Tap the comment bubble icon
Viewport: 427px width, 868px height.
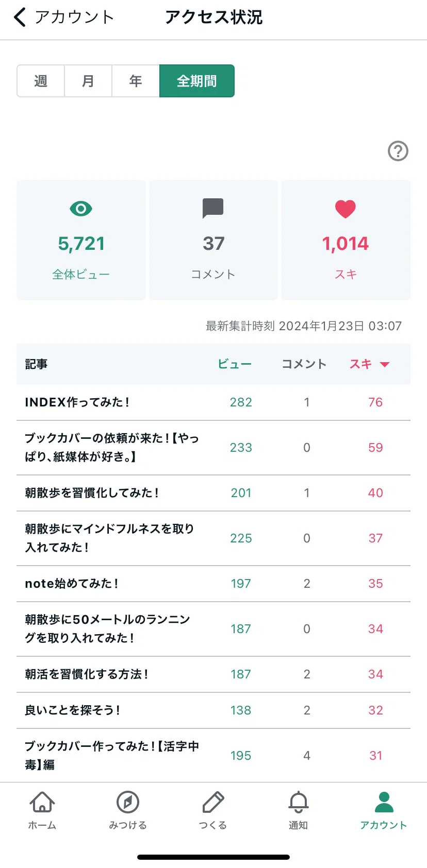[x=213, y=208]
